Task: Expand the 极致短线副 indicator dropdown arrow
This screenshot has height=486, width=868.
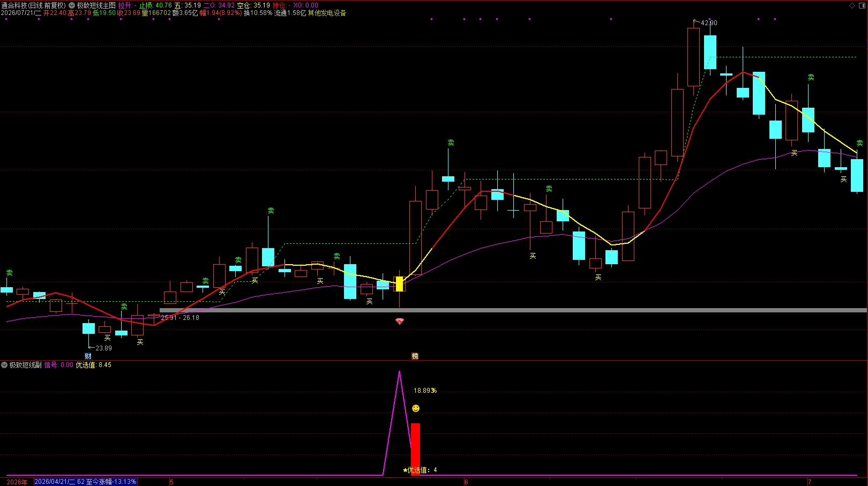Action: [4, 365]
